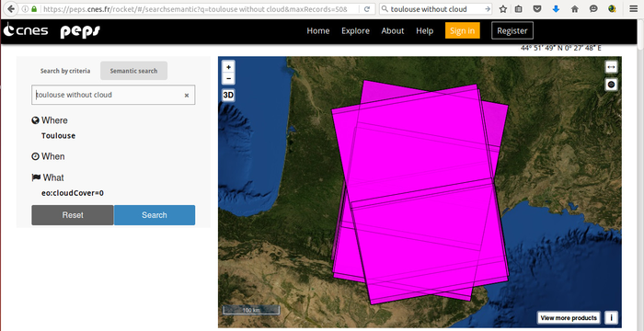Open downloads with the blue arrow icon

[556, 9]
